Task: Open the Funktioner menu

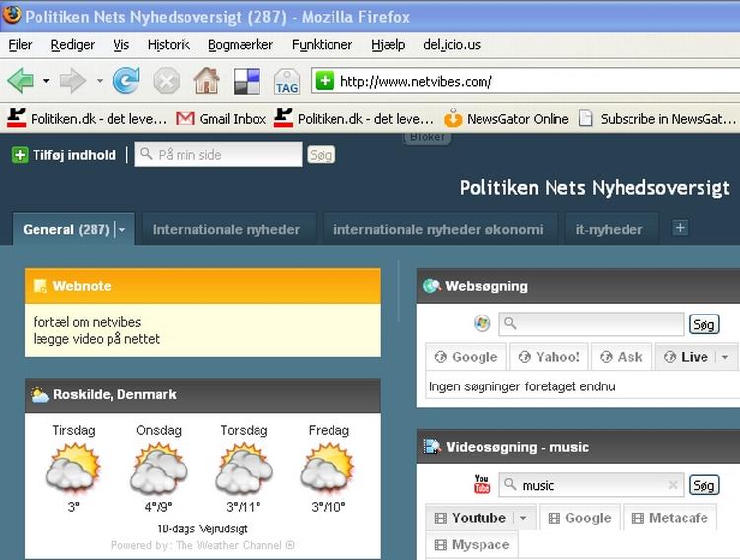Action: [322, 45]
